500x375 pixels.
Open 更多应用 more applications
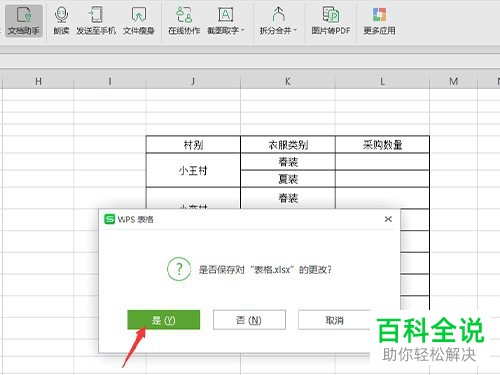[x=379, y=21]
